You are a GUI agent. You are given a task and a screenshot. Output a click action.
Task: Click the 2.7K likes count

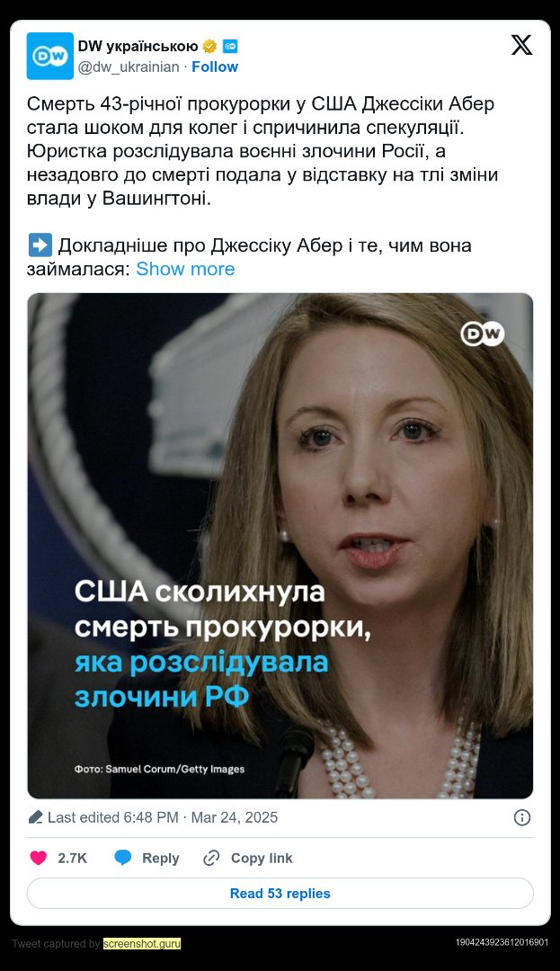coord(73,859)
